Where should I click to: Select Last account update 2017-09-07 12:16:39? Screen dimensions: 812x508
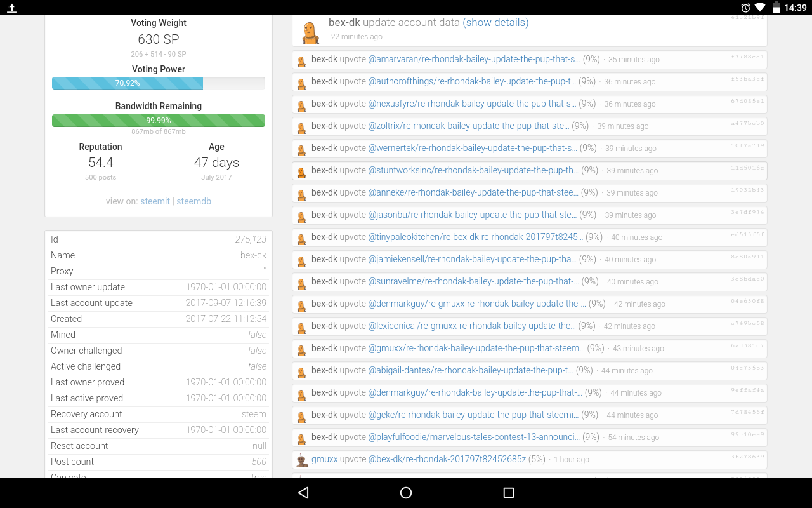pos(226,303)
